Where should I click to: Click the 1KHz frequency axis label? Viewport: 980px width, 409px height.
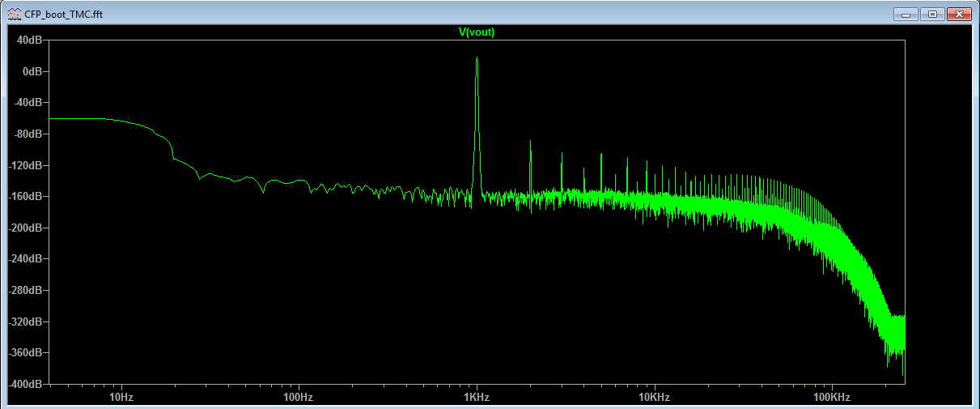477,397
